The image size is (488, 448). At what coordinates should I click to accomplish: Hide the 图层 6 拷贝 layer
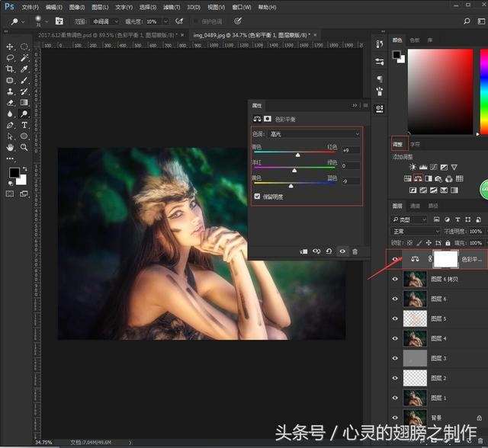pos(395,279)
